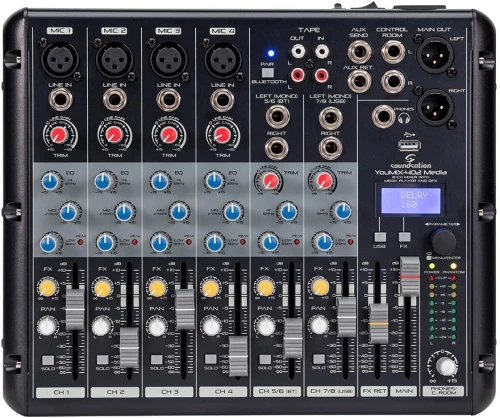This screenshot has height=418, width=500.
Task: Toggle the FX button below the display
Action: tap(404, 237)
